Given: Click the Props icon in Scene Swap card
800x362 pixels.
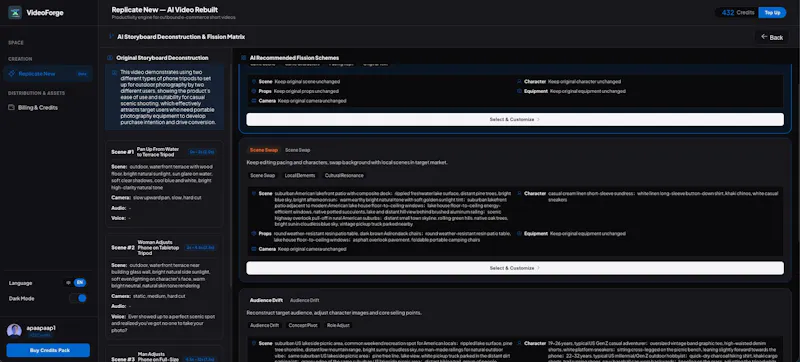Looking at the screenshot, I should click(x=254, y=234).
